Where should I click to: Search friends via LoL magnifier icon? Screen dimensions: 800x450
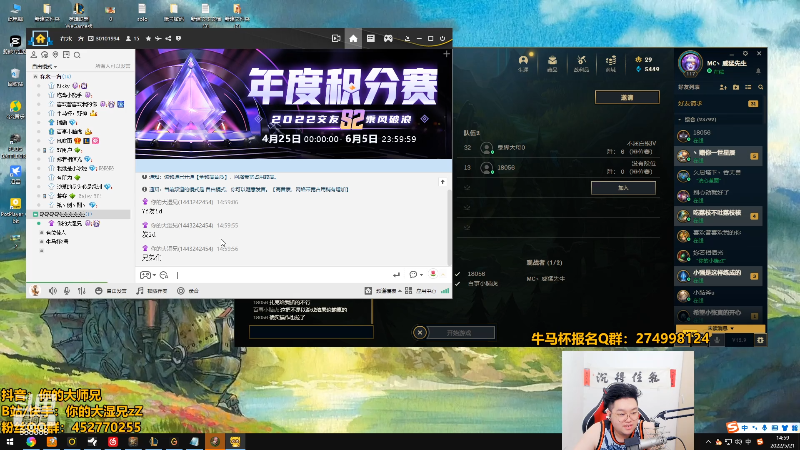point(760,87)
